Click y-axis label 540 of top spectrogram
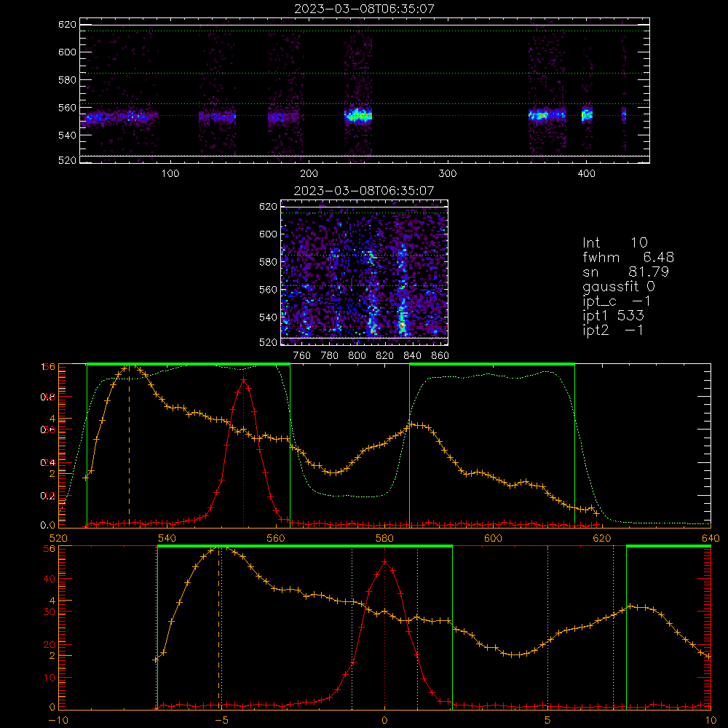The width and height of the screenshot is (728, 728). [x=67, y=135]
